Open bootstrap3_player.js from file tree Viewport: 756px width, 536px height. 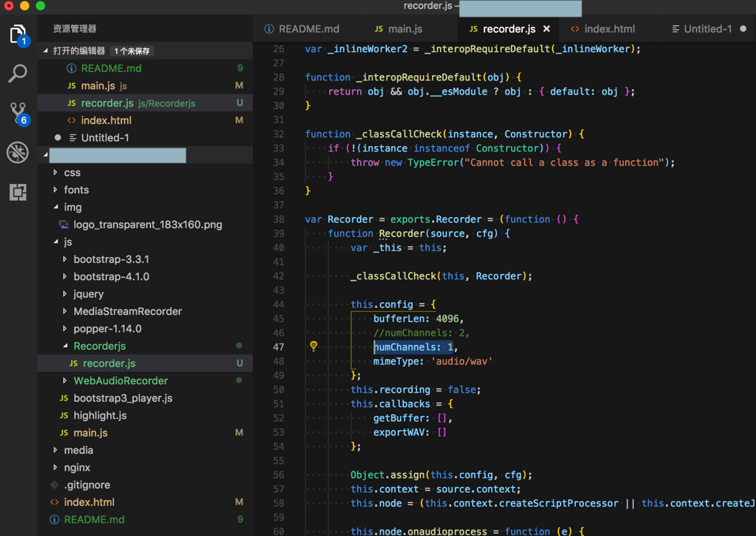122,398
